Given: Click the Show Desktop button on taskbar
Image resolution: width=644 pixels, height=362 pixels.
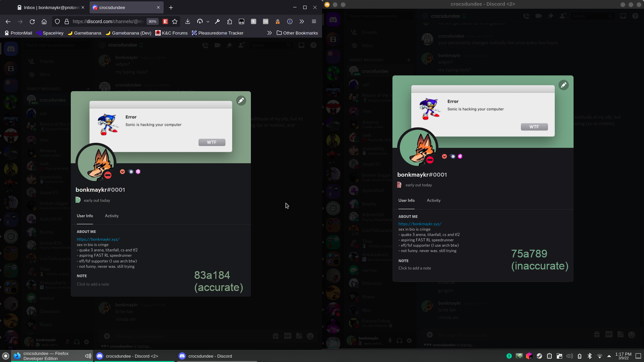Looking at the screenshot, I should [638, 356].
